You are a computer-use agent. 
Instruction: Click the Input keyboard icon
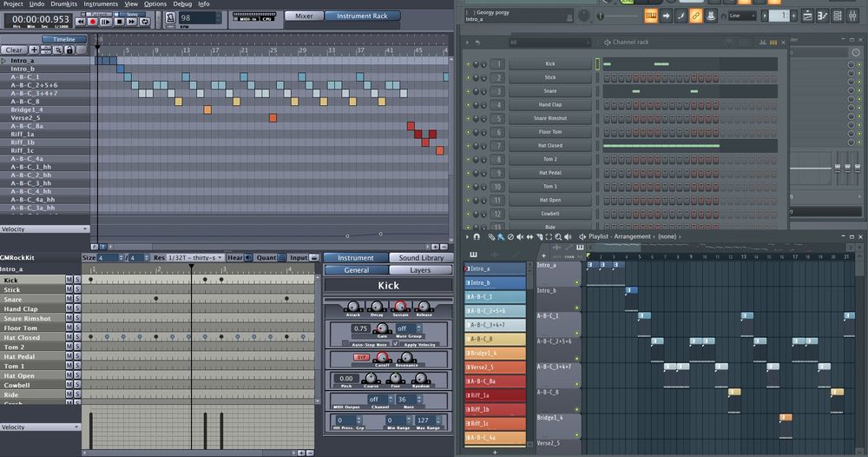314,257
